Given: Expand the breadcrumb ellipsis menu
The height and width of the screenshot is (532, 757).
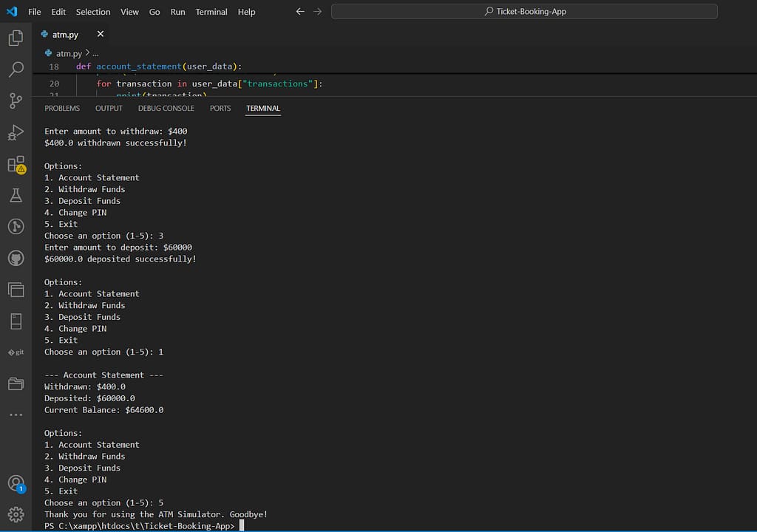Looking at the screenshot, I should tap(95, 53).
